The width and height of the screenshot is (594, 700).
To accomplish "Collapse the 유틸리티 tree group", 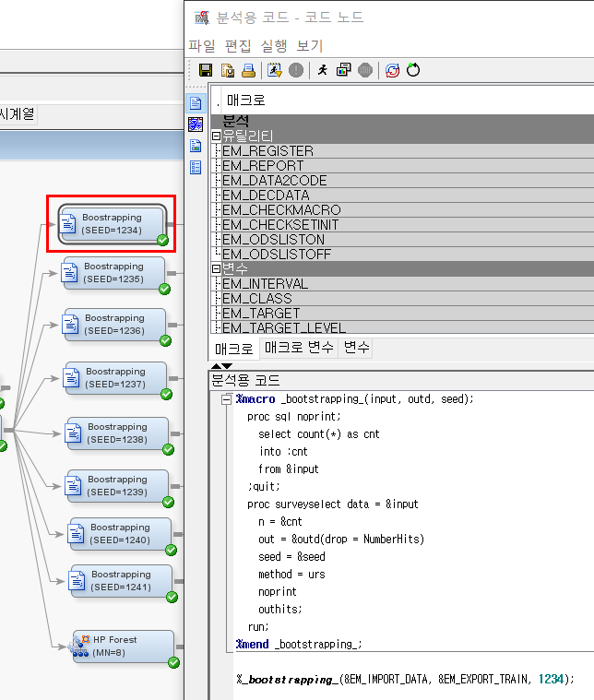I will 217,136.
